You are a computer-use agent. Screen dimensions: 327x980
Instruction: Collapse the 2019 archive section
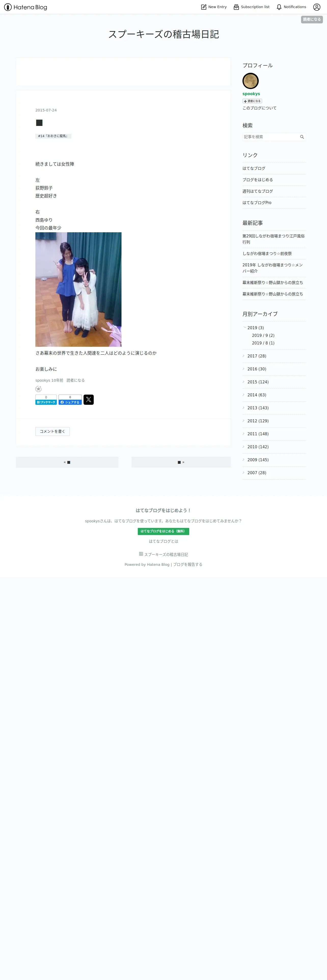(244, 327)
